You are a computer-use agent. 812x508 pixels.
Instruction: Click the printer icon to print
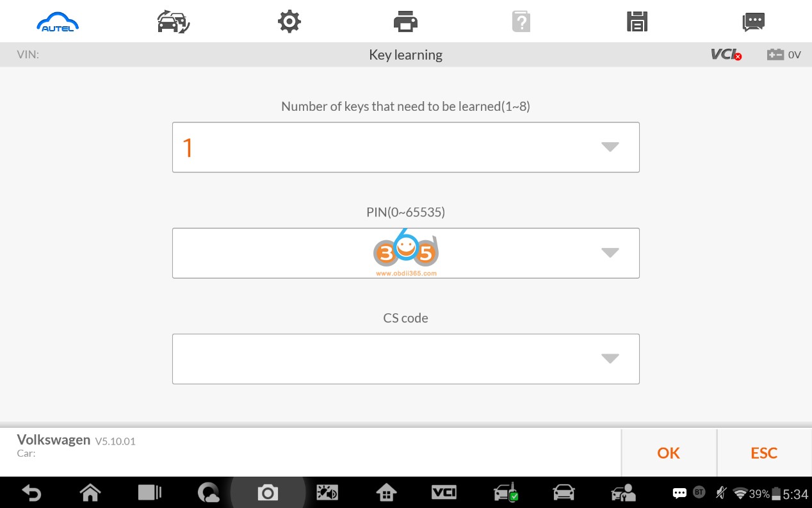point(405,22)
